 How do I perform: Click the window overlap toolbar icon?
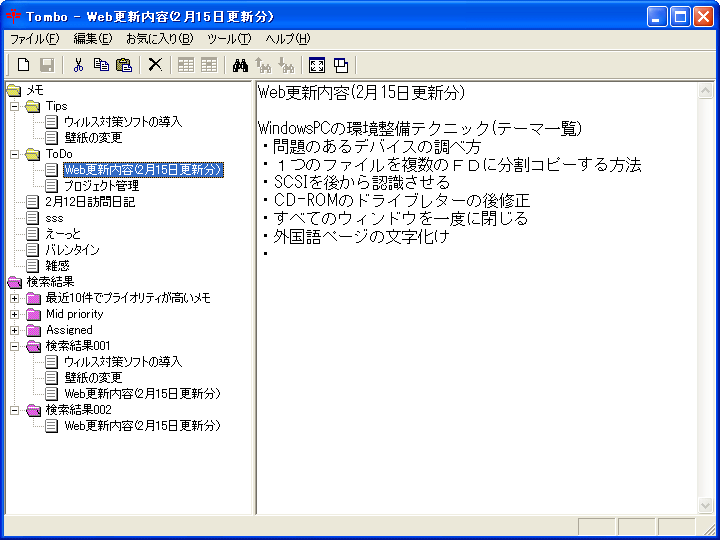click(341, 65)
